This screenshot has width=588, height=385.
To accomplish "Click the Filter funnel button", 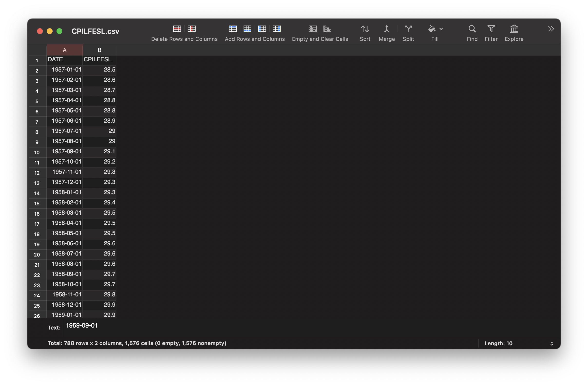I will coord(491,29).
